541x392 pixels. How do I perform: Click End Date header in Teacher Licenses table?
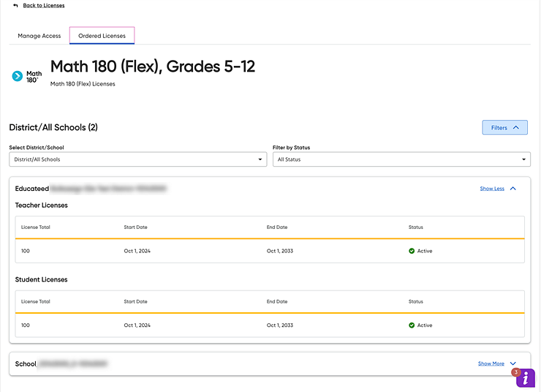point(277,227)
